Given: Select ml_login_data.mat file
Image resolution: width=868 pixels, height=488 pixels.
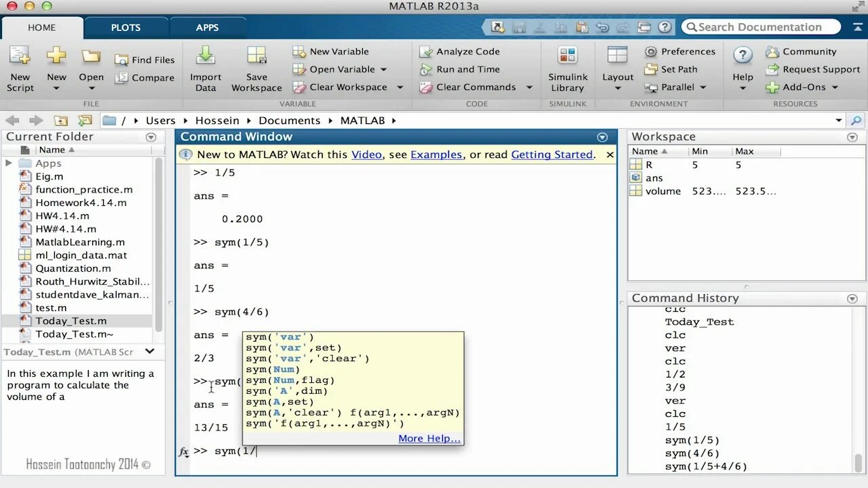Looking at the screenshot, I should pyautogui.click(x=81, y=256).
